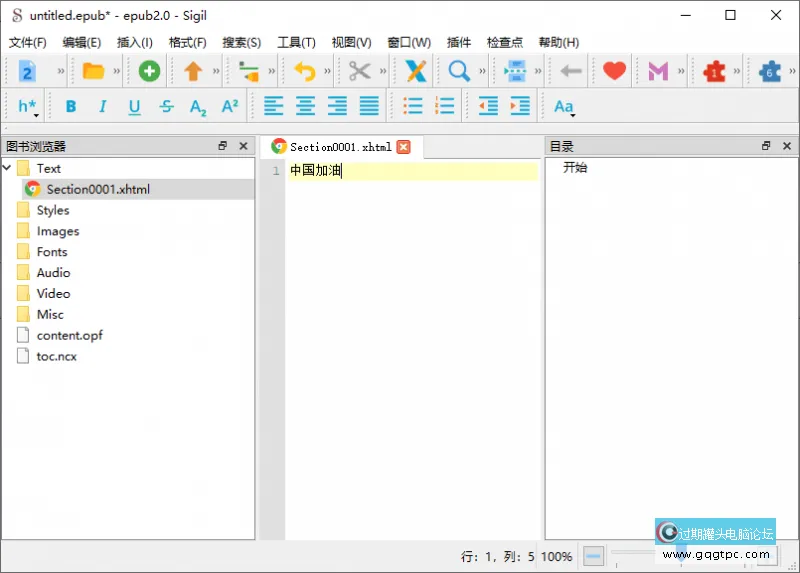The image size is (800, 573).
Task: Open the 编辑(E) menu
Action: tap(82, 42)
